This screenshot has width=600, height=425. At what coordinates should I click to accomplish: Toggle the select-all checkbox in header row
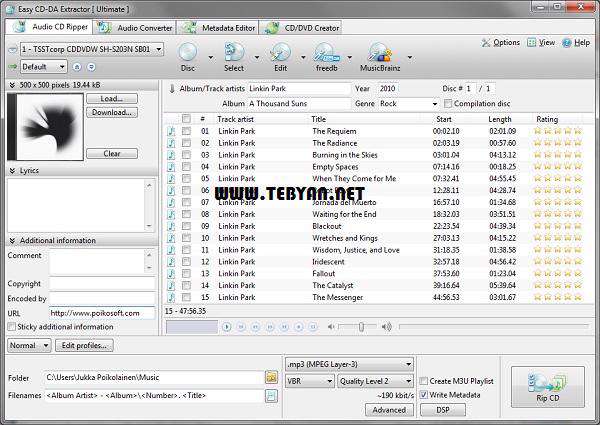(186, 119)
